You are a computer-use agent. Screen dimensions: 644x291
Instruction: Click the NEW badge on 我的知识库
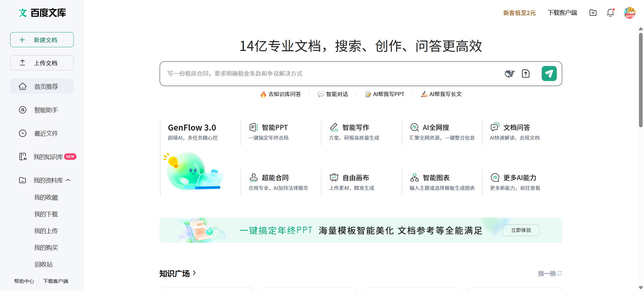70,157
